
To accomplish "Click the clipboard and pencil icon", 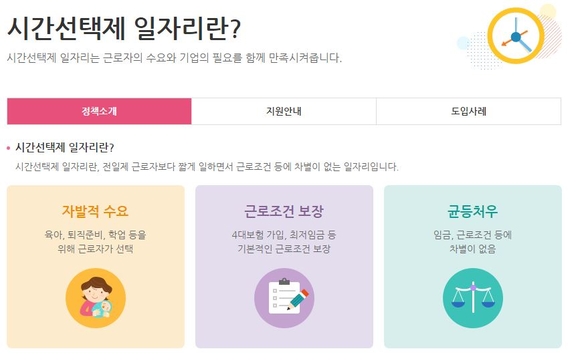I will point(284,298).
